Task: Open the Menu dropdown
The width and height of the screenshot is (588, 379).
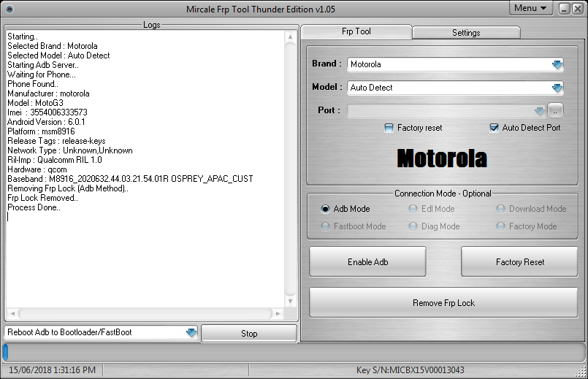Action: tap(530, 8)
